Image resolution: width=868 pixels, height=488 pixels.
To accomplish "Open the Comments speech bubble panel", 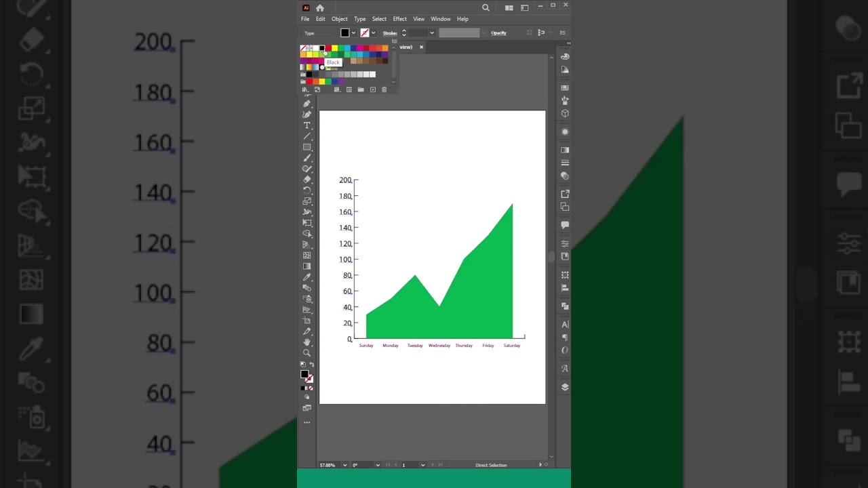I will 565,225.
